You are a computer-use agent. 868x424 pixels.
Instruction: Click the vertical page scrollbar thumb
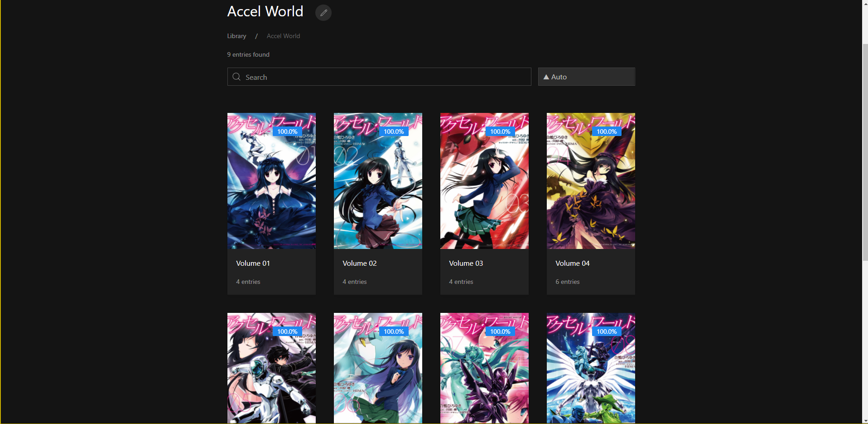click(865, 152)
